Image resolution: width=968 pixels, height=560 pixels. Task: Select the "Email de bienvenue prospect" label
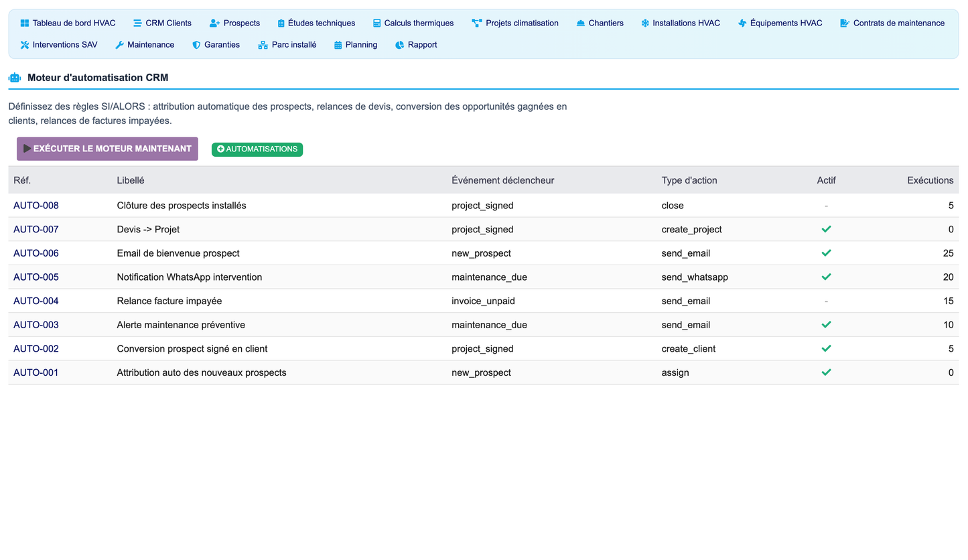(178, 253)
